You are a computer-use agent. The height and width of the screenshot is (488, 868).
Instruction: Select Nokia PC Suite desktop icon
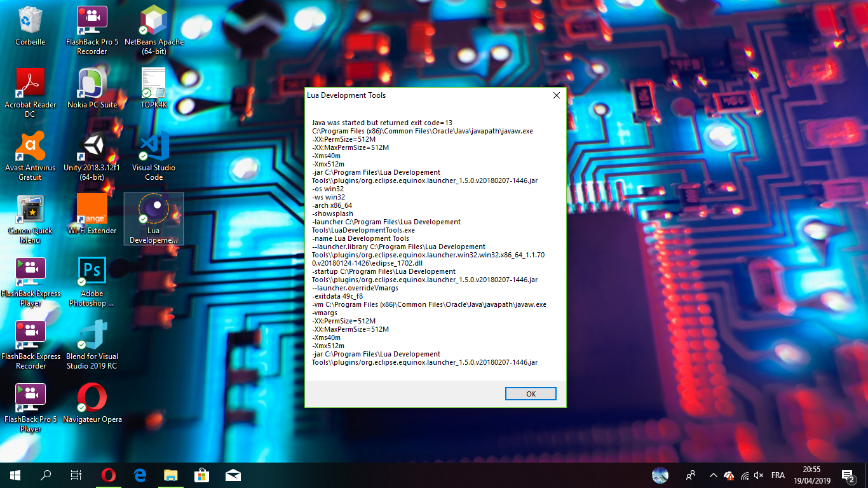click(92, 89)
